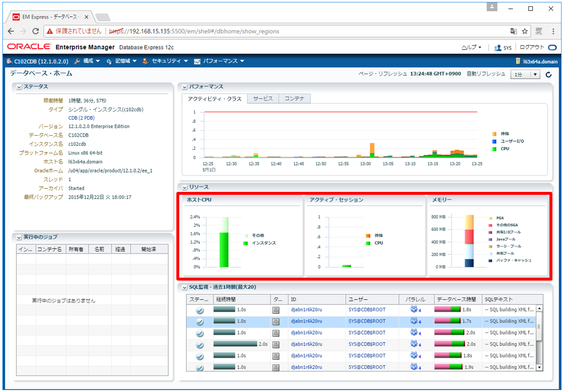Click the Oracle O icon next to ログアウト

click(552, 47)
